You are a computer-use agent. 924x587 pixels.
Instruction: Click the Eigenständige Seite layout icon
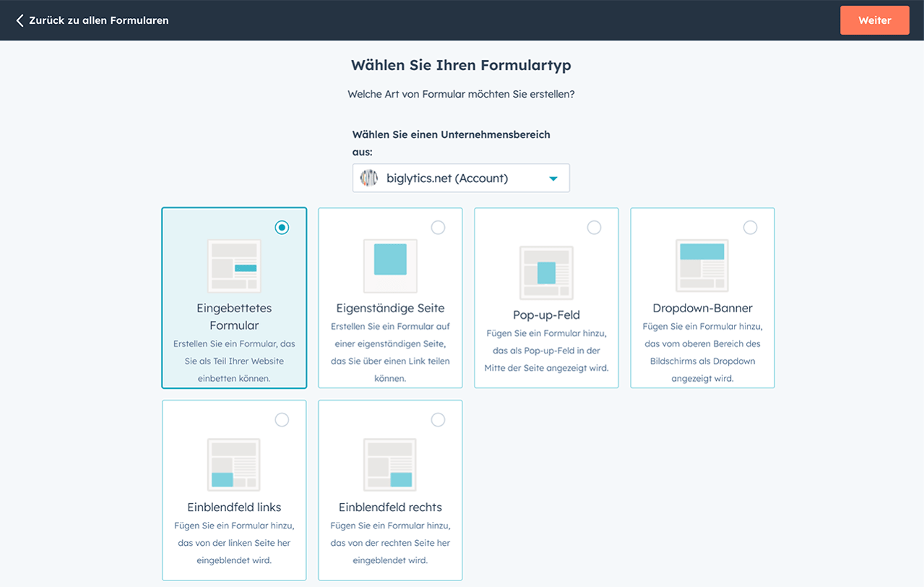point(390,266)
